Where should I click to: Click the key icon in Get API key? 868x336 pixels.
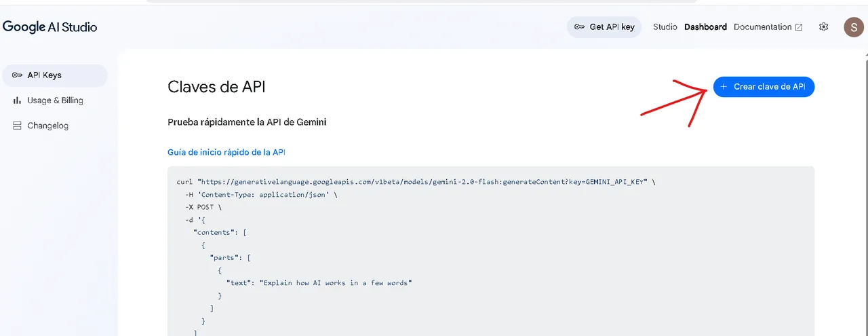[579, 27]
